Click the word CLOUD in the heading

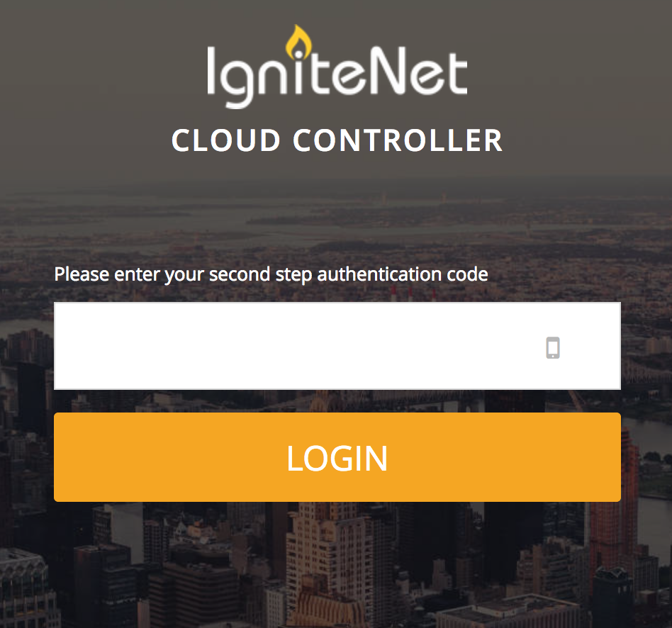click(226, 140)
